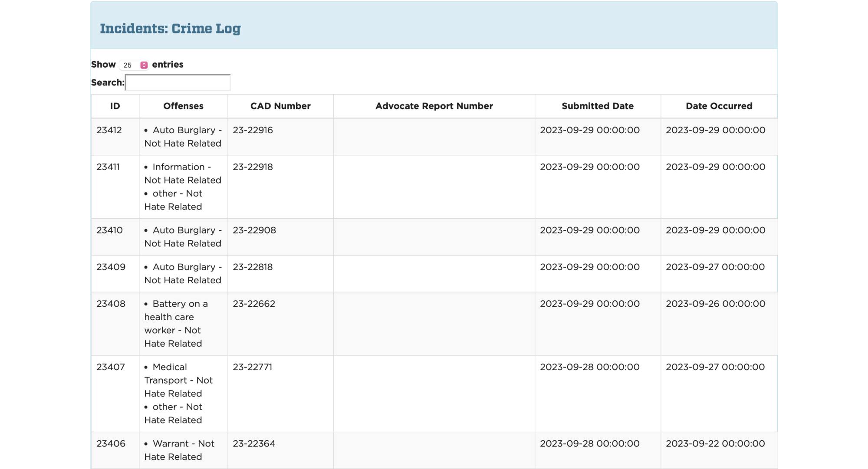Click the entries selector stepper arrows
This screenshot has width=868, height=469.
(x=144, y=65)
